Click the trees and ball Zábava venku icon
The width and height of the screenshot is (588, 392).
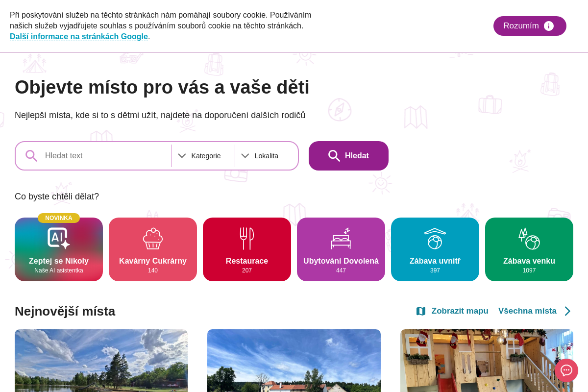(x=529, y=239)
